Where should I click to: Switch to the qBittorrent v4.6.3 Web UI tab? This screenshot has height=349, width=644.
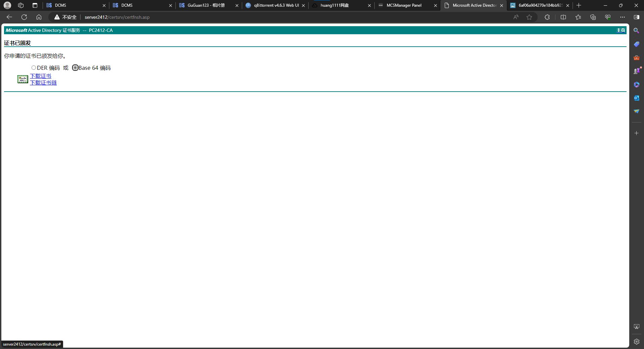click(x=275, y=5)
